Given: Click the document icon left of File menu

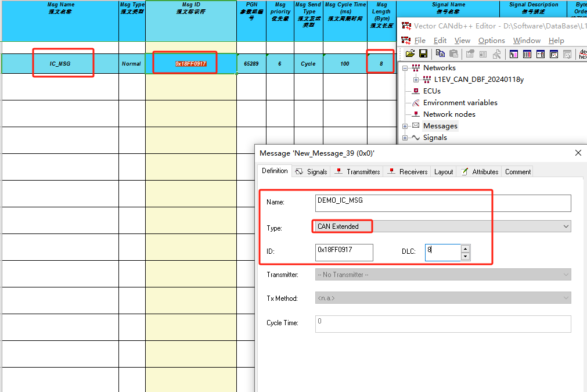Looking at the screenshot, I should [406, 40].
